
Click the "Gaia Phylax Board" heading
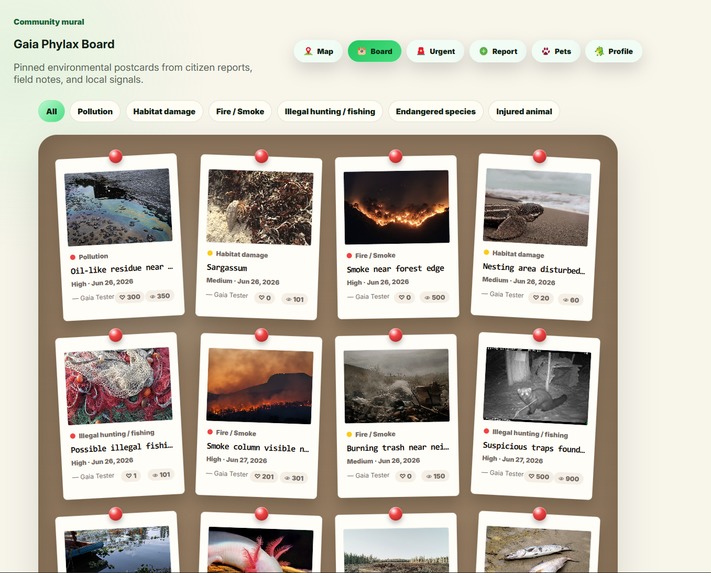pos(64,44)
